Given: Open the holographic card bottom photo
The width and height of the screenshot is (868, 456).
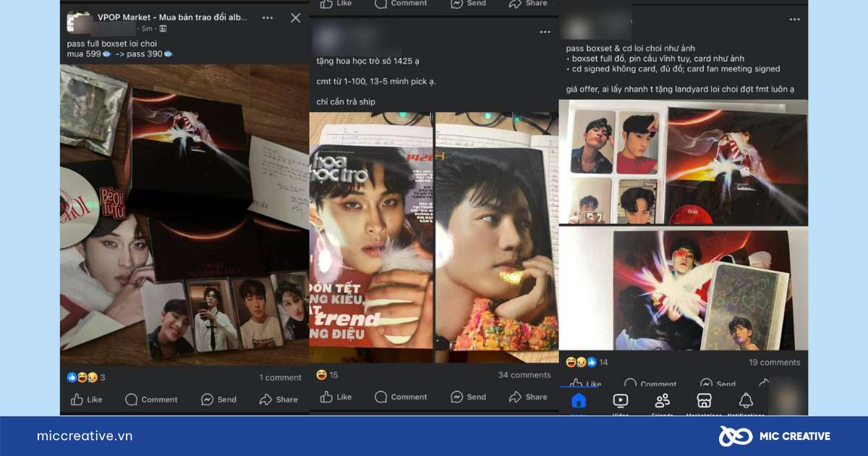Looking at the screenshot, I should click(683, 289).
